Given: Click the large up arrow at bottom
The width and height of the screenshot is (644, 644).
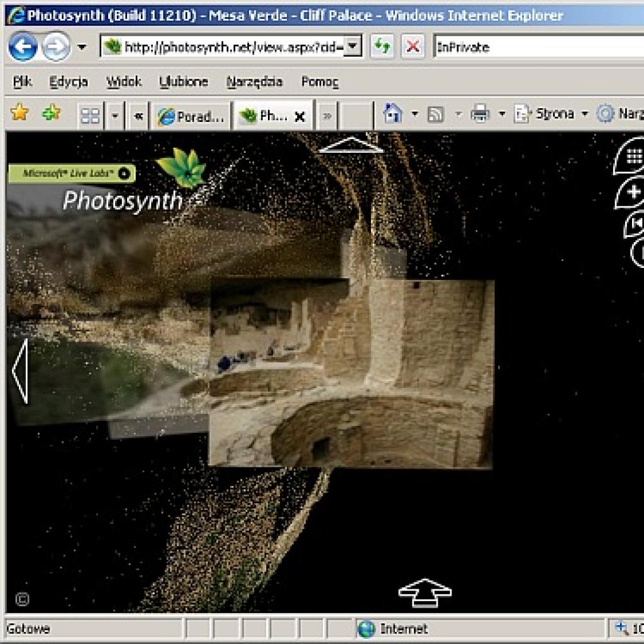Looking at the screenshot, I should [x=425, y=592].
